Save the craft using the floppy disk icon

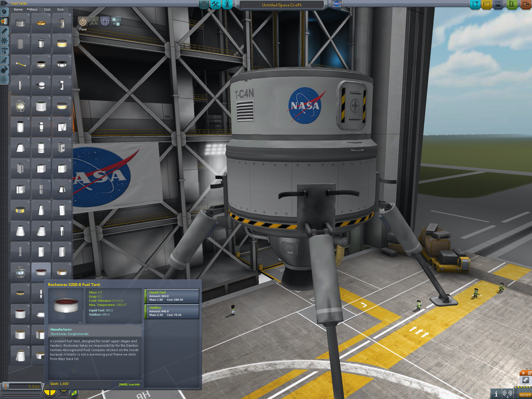tap(498, 4)
